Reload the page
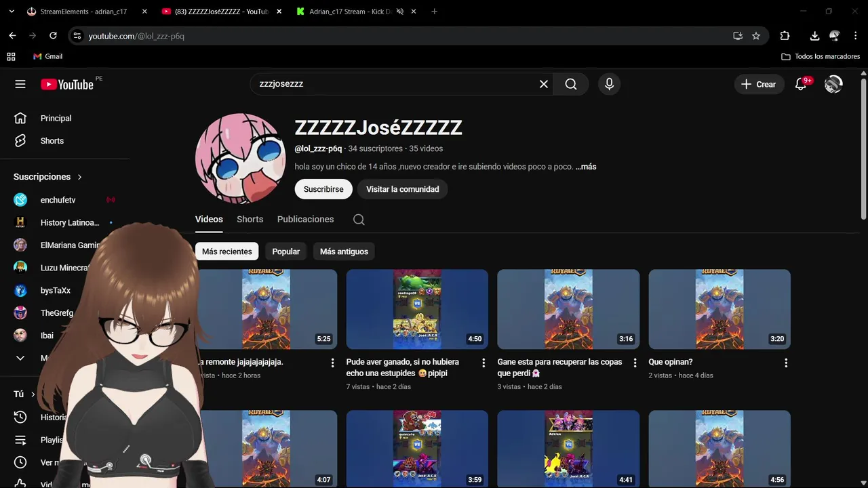This screenshot has height=488, width=868. tap(53, 36)
